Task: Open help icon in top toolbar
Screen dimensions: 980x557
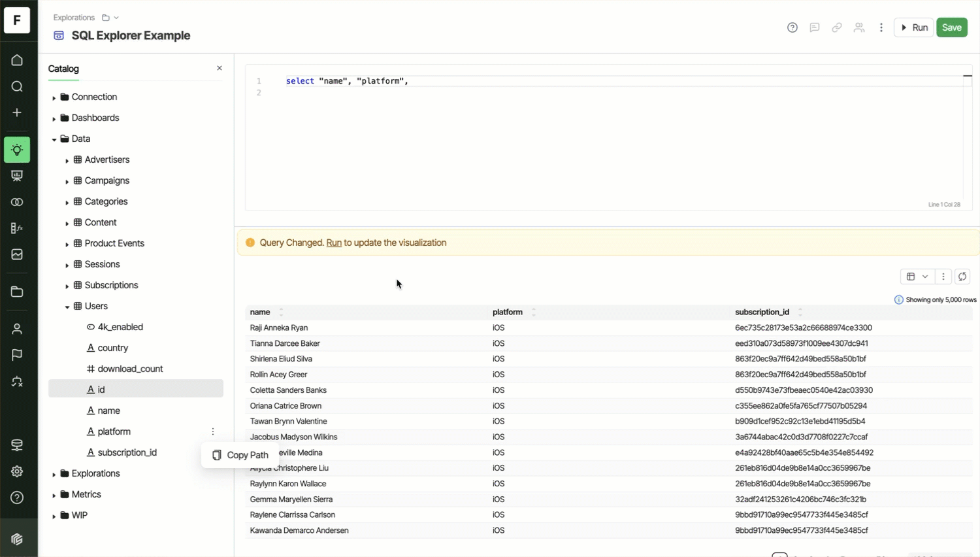Action: coord(792,27)
